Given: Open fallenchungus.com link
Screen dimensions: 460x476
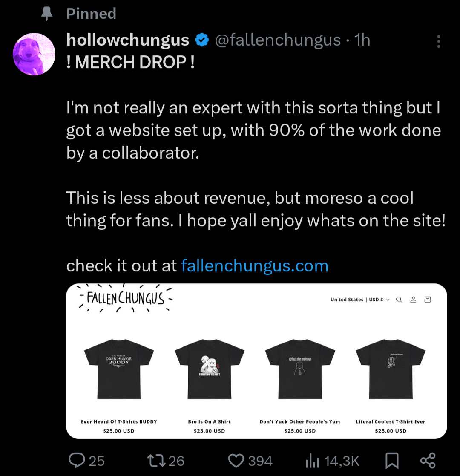Looking at the screenshot, I should [x=255, y=266].
